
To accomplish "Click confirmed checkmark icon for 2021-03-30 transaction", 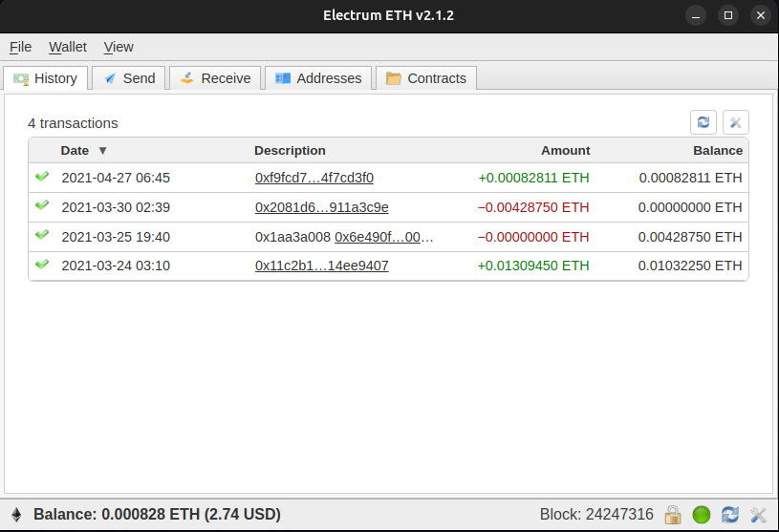I will coord(42,205).
